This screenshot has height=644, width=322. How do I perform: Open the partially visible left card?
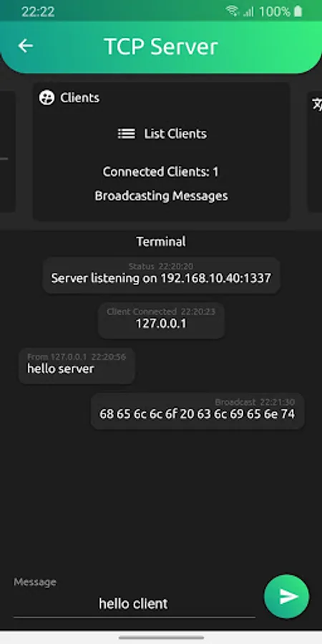pyautogui.click(x=7, y=152)
